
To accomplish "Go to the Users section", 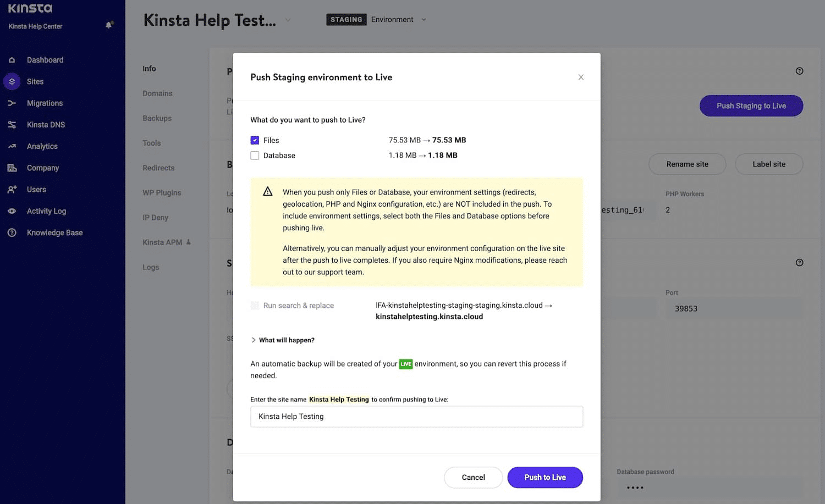I will pyautogui.click(x=36, y=189).
